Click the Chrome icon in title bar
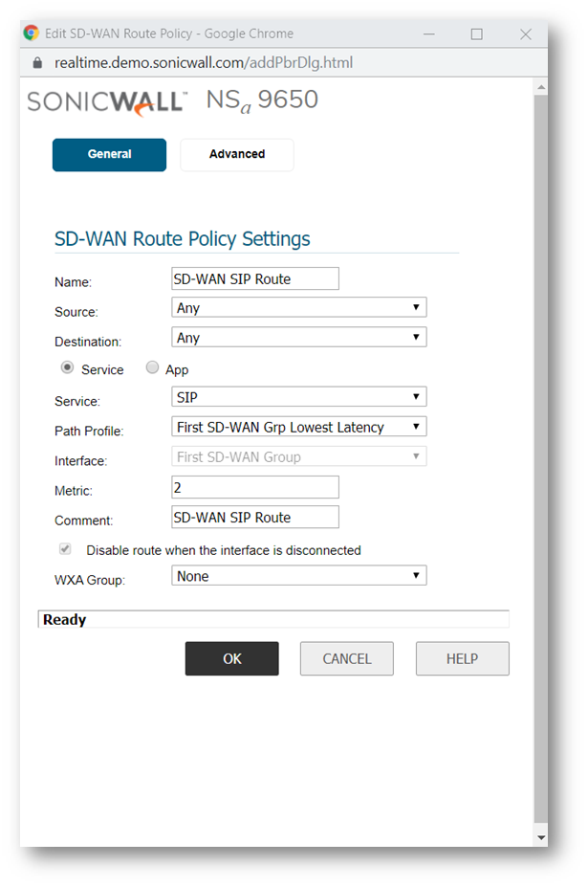 32,33
